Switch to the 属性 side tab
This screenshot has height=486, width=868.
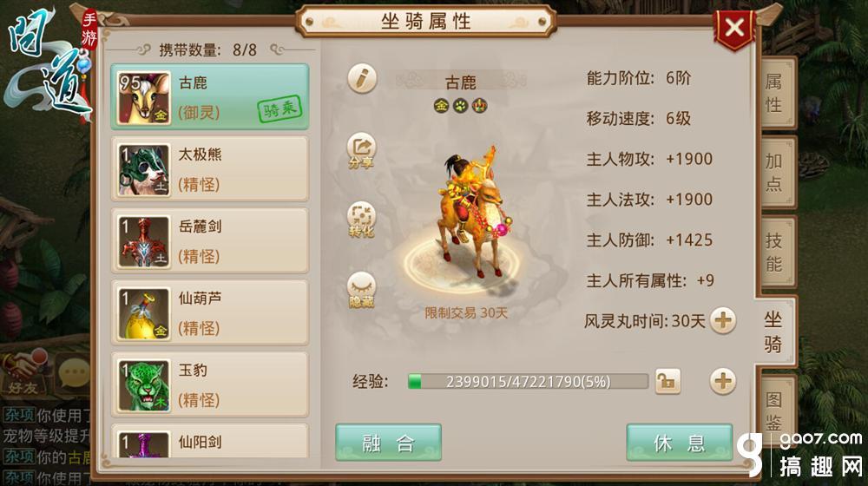coord(777,93)
